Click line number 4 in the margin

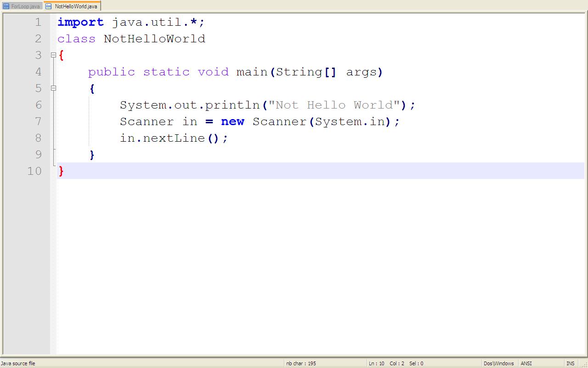point(38,72)
